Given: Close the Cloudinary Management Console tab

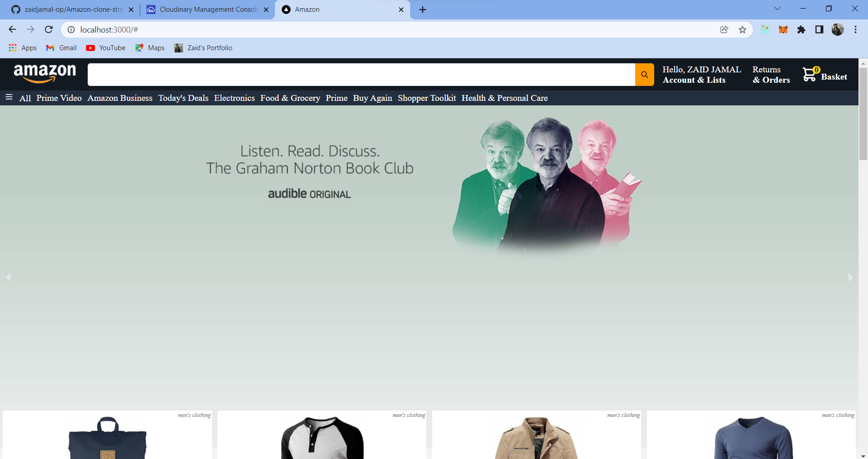Looking at the screenshot, I should click(266, 9).
